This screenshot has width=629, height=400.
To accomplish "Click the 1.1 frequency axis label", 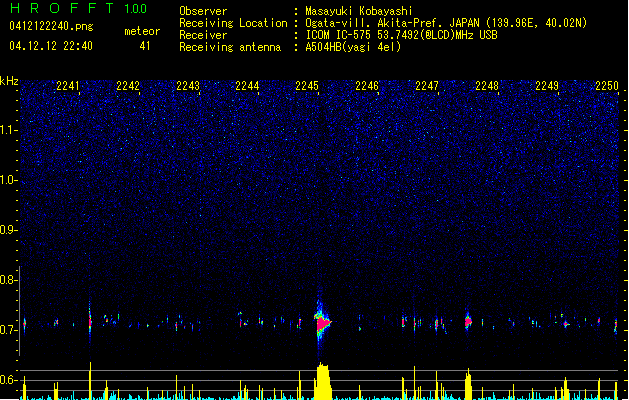I will 9,130.
